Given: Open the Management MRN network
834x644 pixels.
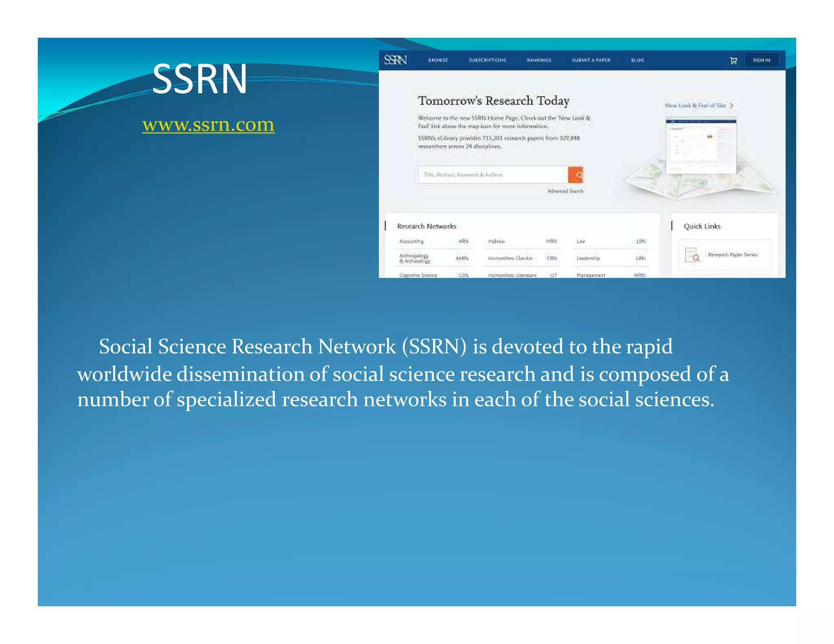Looking at the screenshot, I should click(611, 275).
